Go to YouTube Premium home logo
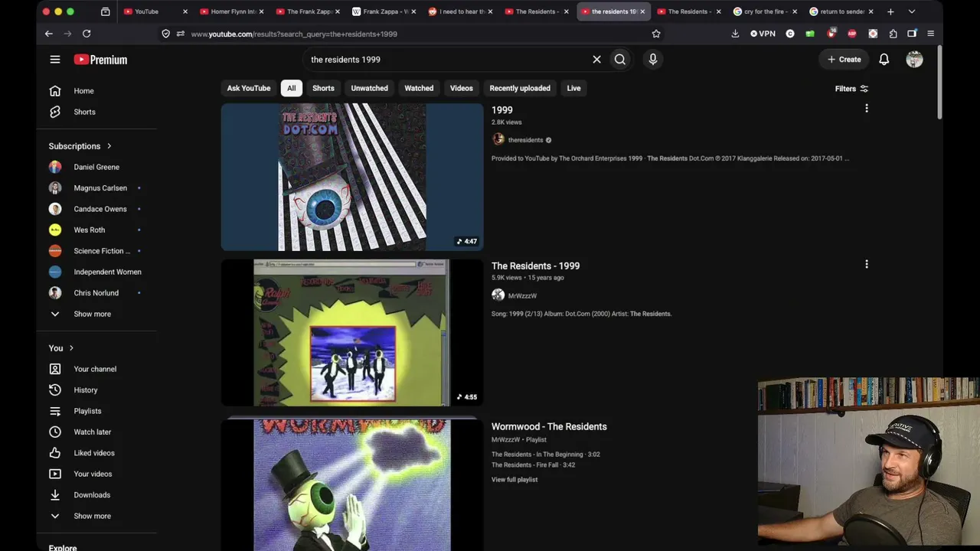The width and height of the screenshot is (980, 551). [100, 60]
